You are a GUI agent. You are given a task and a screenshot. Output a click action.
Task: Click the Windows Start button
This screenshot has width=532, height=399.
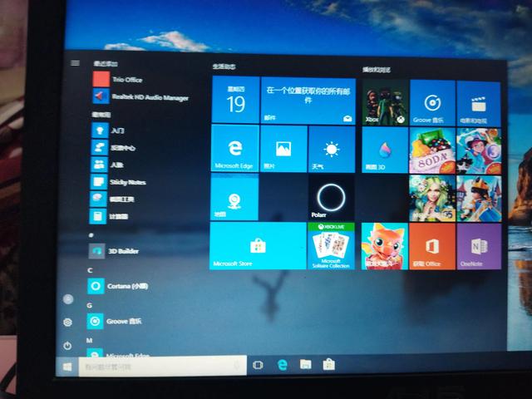click(x=66, y=367)
